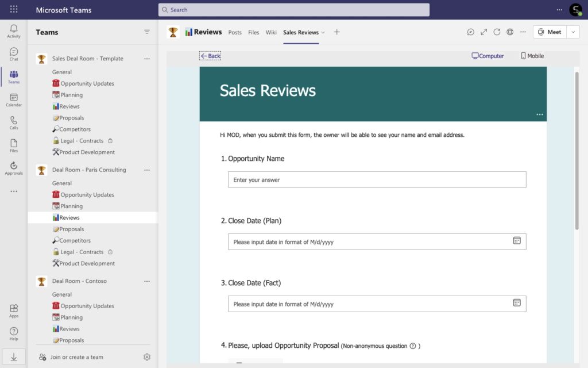Open the tab in browser globe icon
588x368 pixels.
click(510, 32)
